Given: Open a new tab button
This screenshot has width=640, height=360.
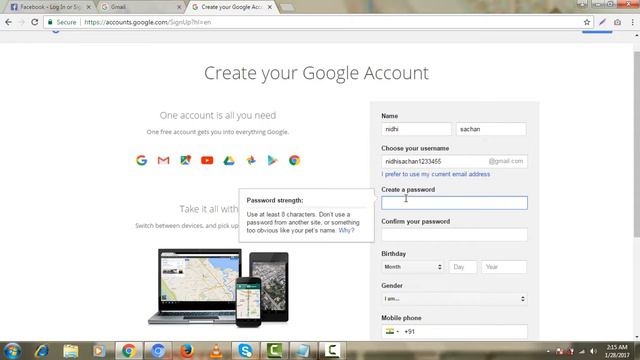Looking at the screenshot, I should (x=287, y=7).
